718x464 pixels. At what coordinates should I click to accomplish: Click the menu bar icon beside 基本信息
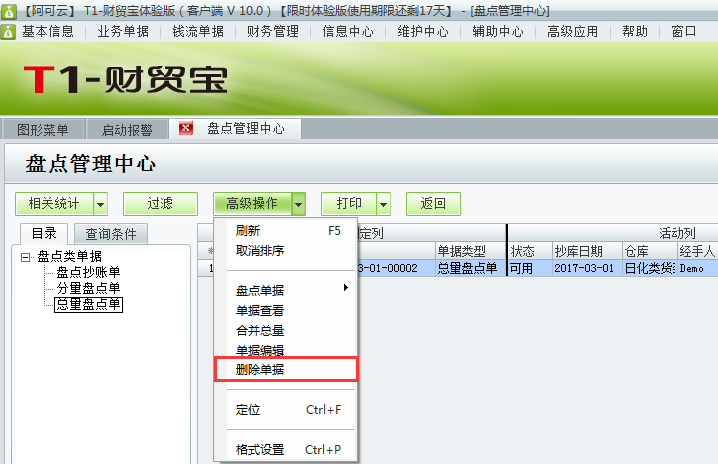(8, 32)
